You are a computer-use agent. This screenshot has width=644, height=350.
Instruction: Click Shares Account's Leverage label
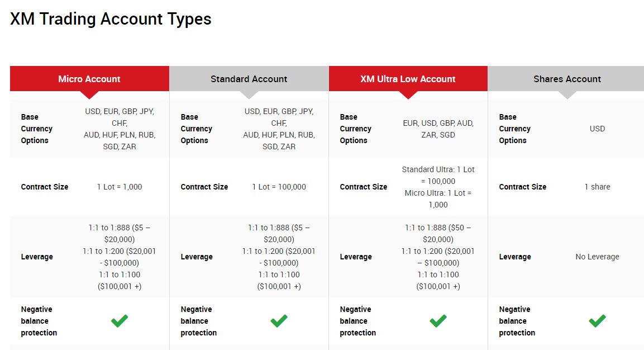515,257
